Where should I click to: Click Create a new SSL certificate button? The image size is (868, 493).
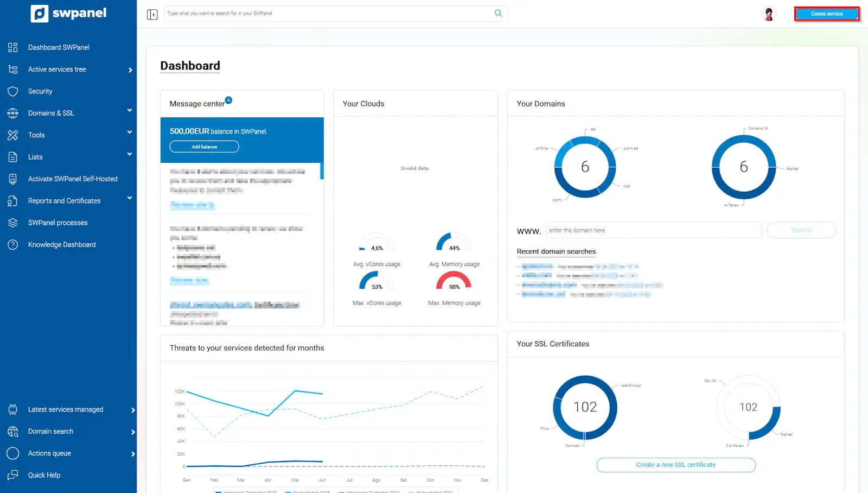tap(675, 465)
